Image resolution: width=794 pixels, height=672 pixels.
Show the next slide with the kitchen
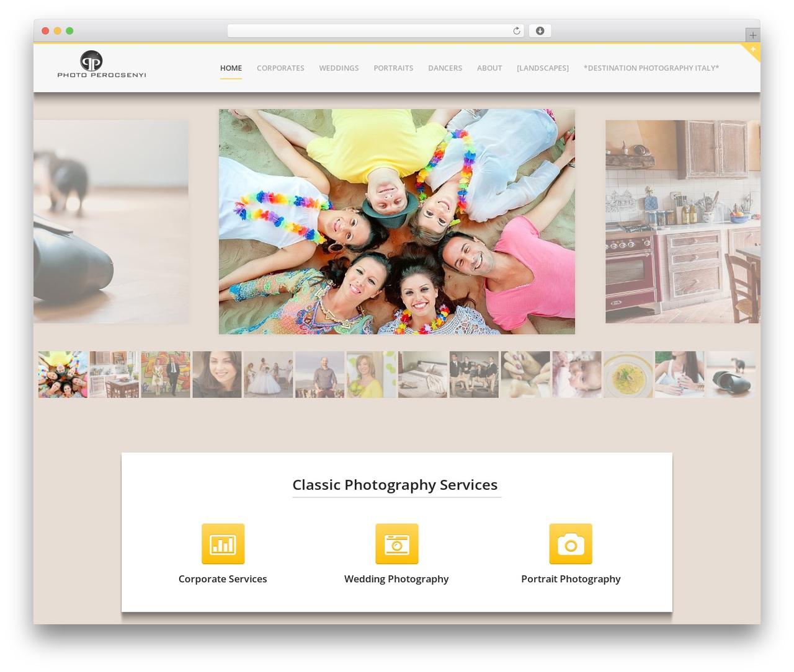pyautogui.click(x=682, y=221)
